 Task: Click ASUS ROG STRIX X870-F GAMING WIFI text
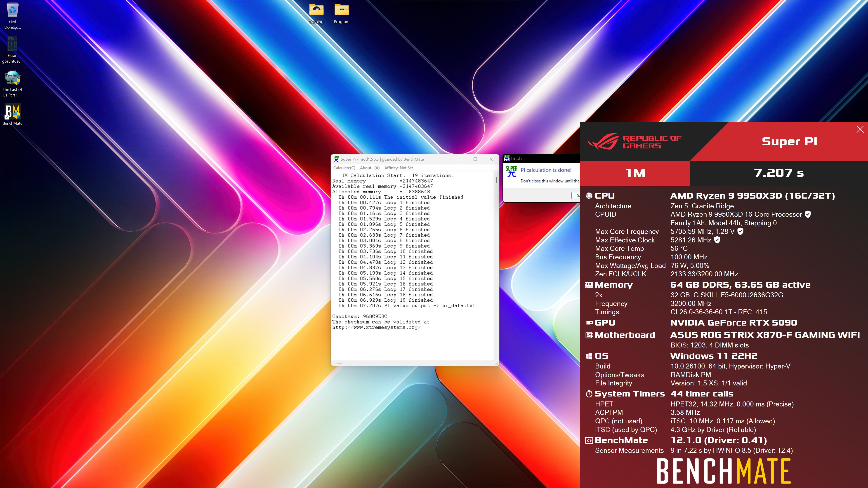coord(765,335)
